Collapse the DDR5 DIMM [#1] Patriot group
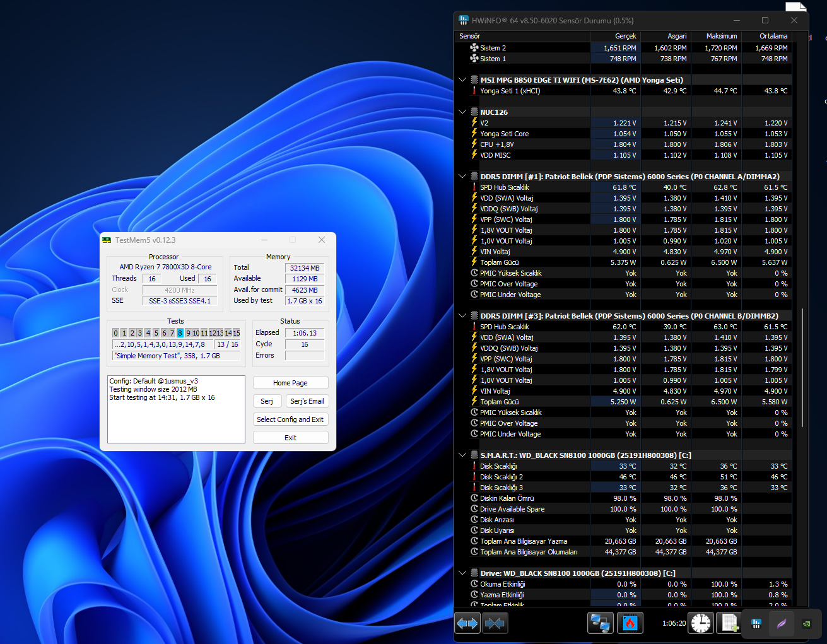Screen dimensions: 827x644 coord(462,177)
